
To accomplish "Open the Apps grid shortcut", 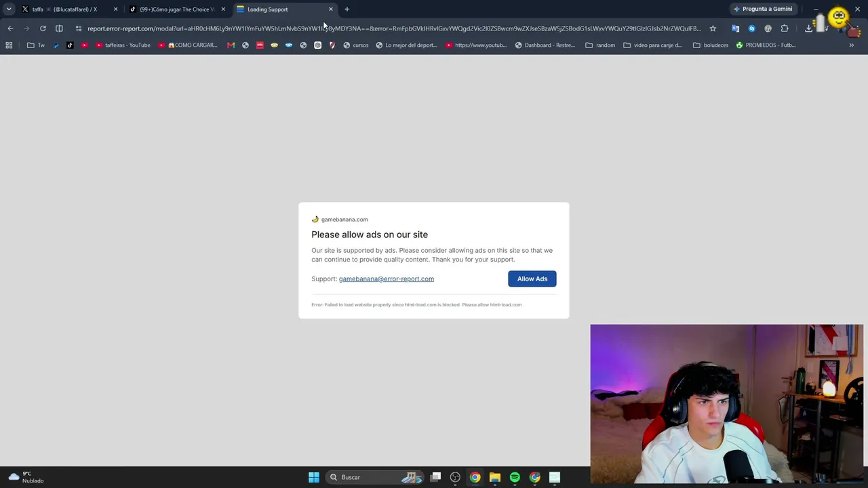I will click(x=9, y=45).
